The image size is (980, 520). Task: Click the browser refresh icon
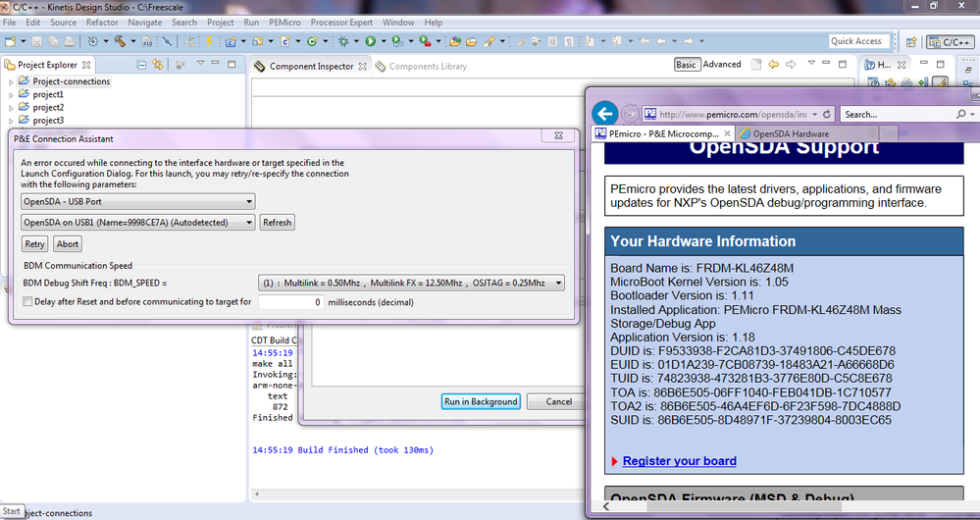pyautogui.click(x=827, y=115)
